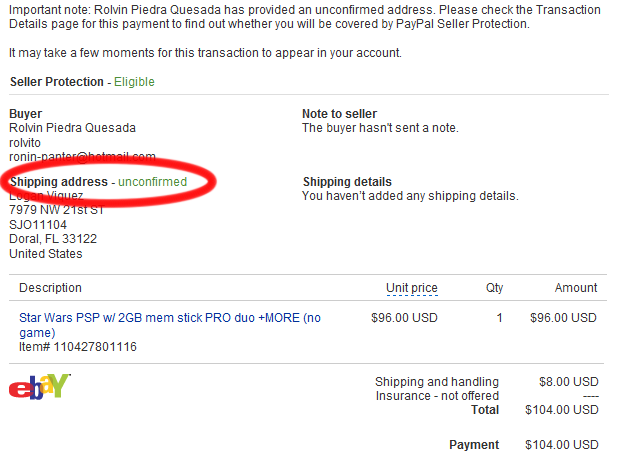
Task: Click the eBay logo
Action: [x=39, y=386]
